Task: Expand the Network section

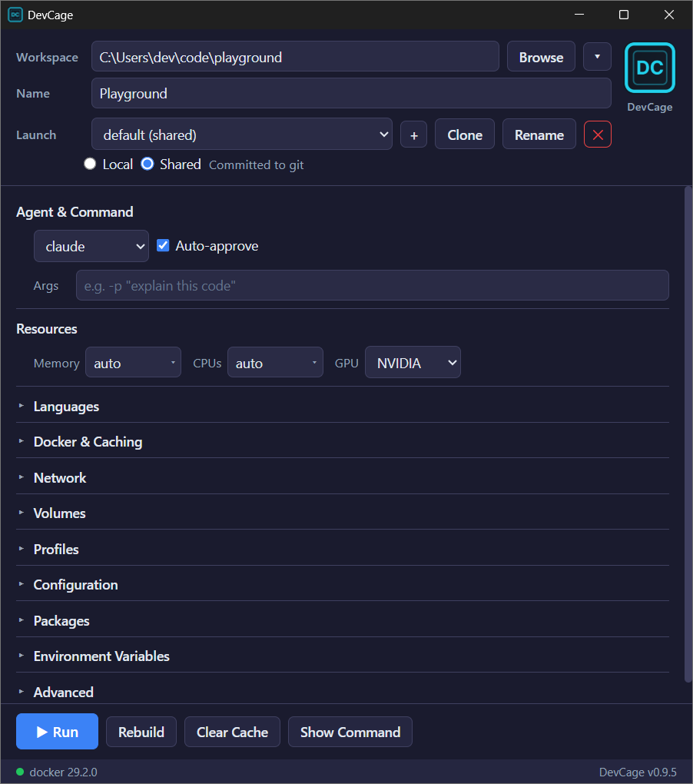Action: pos(60,477)
